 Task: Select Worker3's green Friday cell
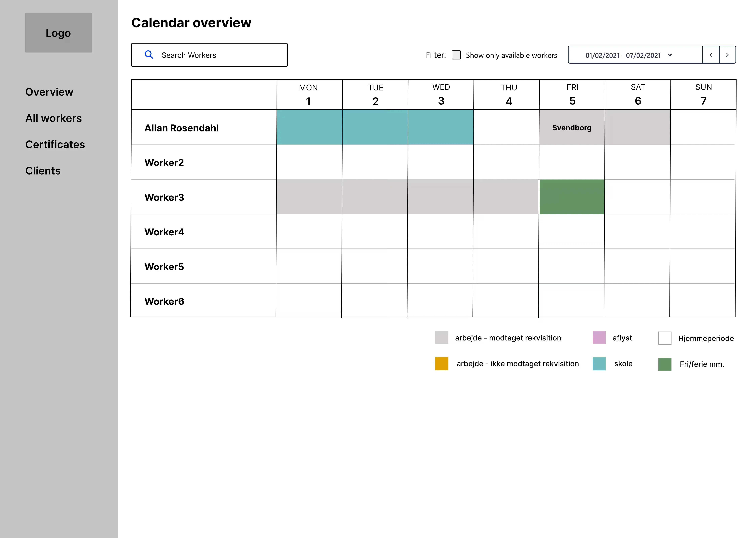point(572,197)
